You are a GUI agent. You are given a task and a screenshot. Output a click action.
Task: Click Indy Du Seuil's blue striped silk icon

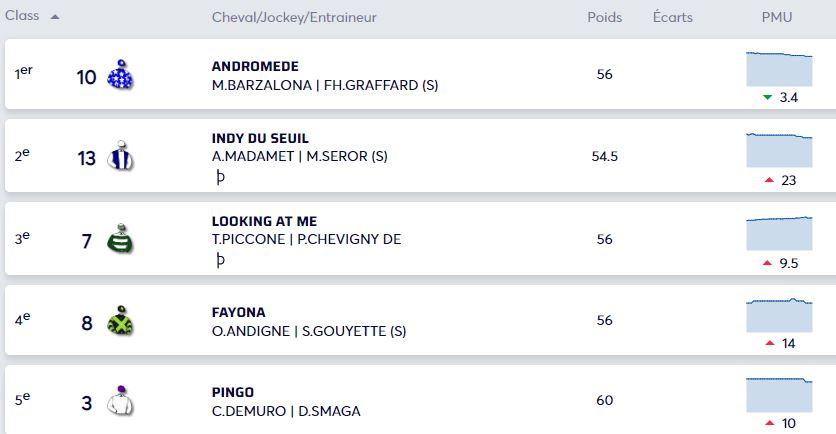point(120,156)
